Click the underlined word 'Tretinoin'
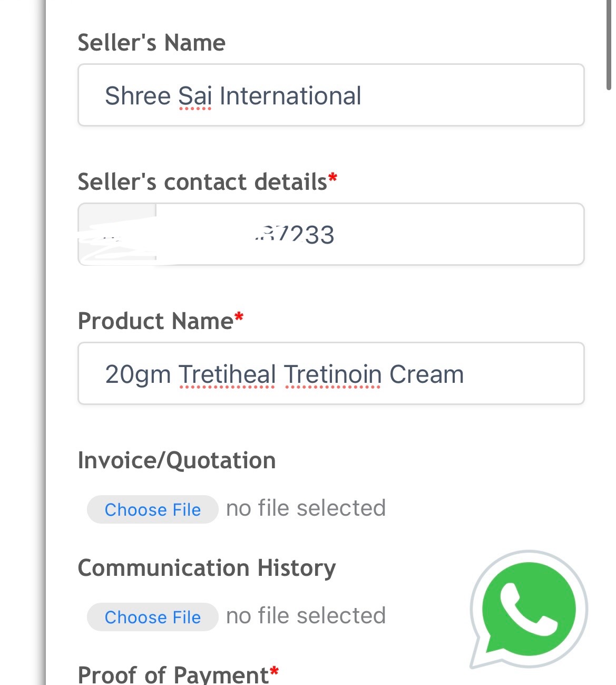Viewport: 616px width, 685px height. click(x=333, y=374)
